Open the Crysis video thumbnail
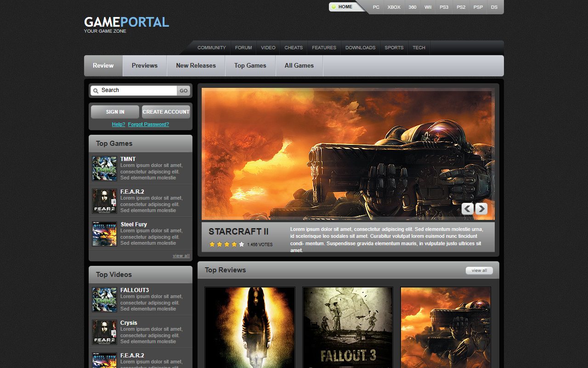 (x=105, y=332)
